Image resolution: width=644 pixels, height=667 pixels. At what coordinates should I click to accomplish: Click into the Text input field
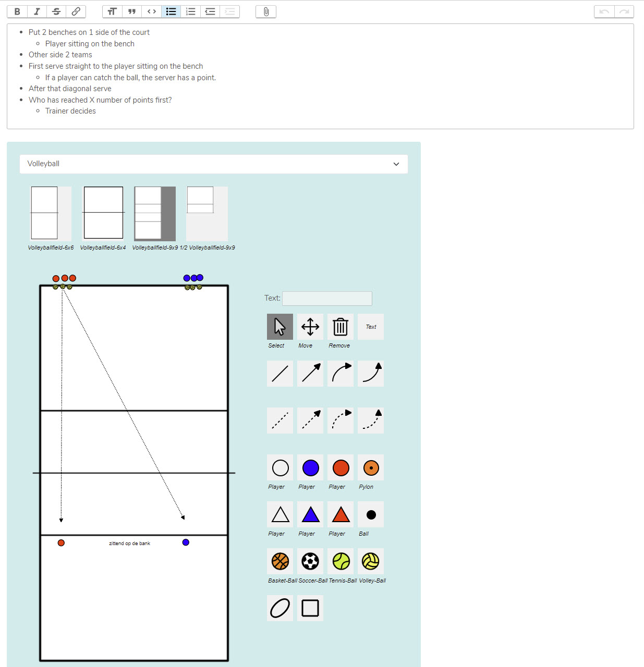click(x=327, y=298)
